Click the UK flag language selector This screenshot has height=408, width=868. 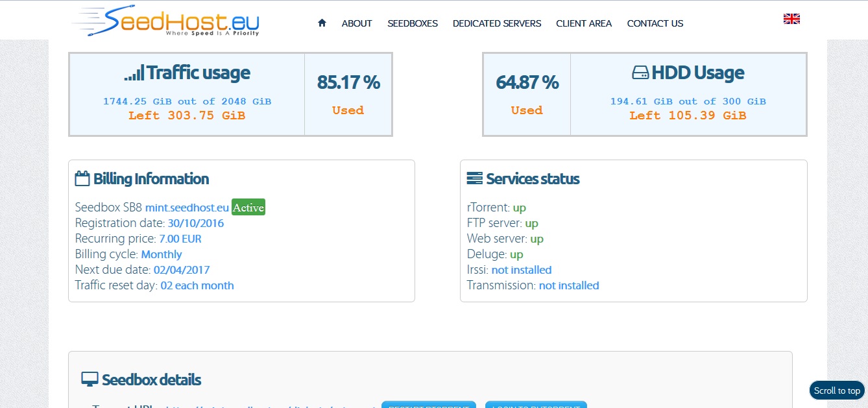[x=791, y=19]
